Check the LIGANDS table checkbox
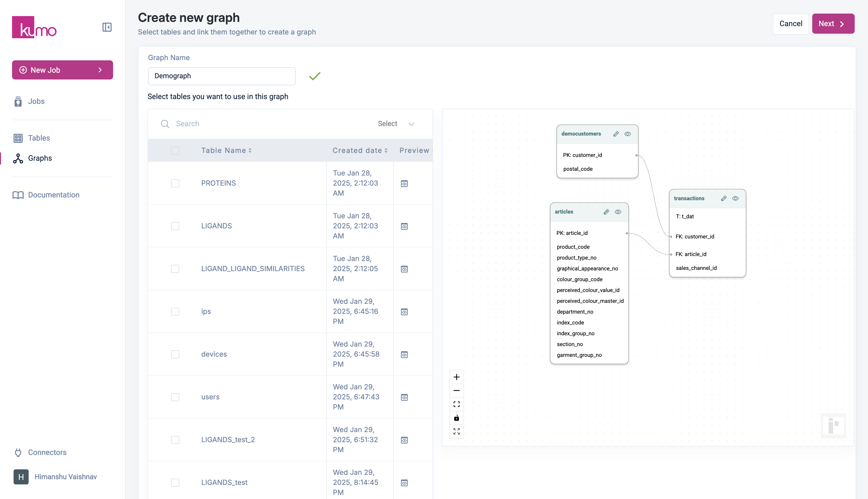Image resolution: width=868 pixels, height=499 pixels. [175, 226]
